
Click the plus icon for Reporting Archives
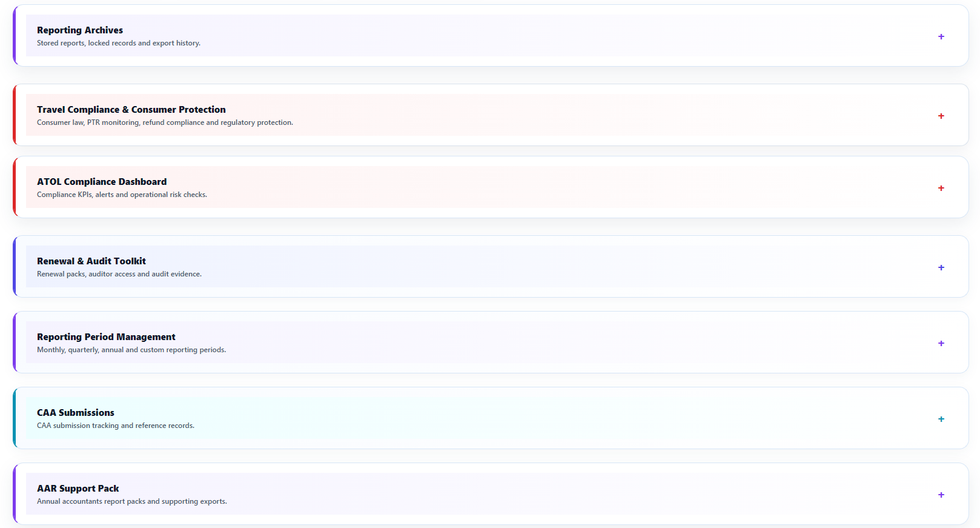[941, 36]
